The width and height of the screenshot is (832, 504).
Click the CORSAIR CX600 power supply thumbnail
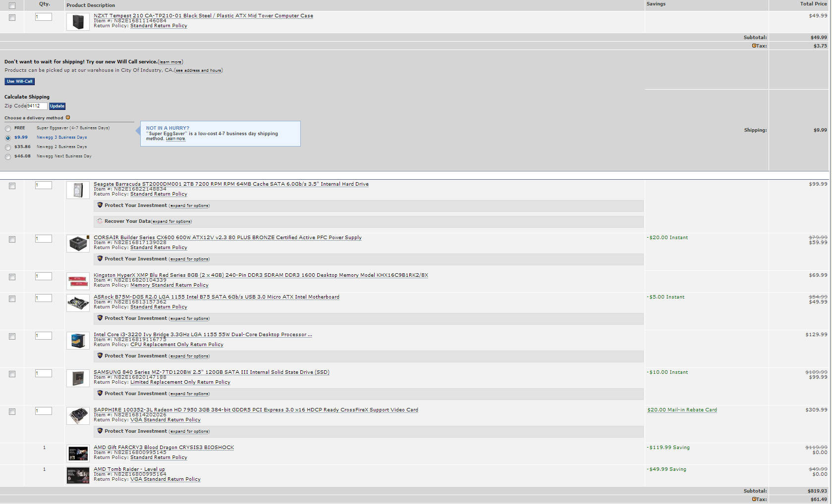coord(78,244)
